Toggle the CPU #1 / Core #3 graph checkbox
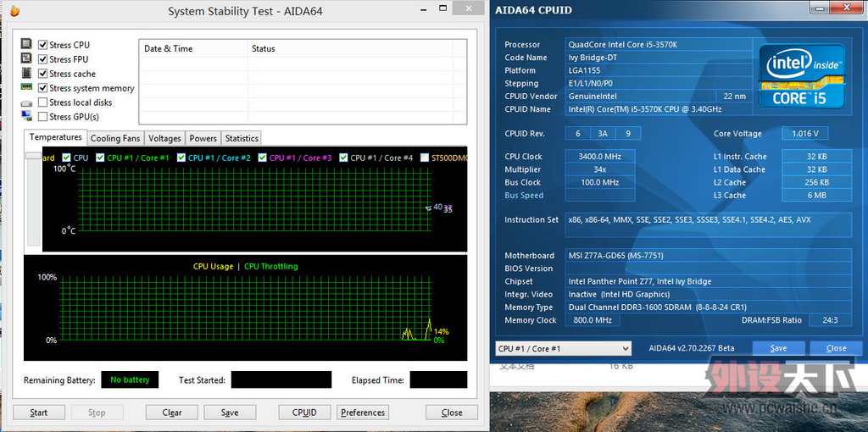Viewport: 868px width, 432px height. [263, 158]
